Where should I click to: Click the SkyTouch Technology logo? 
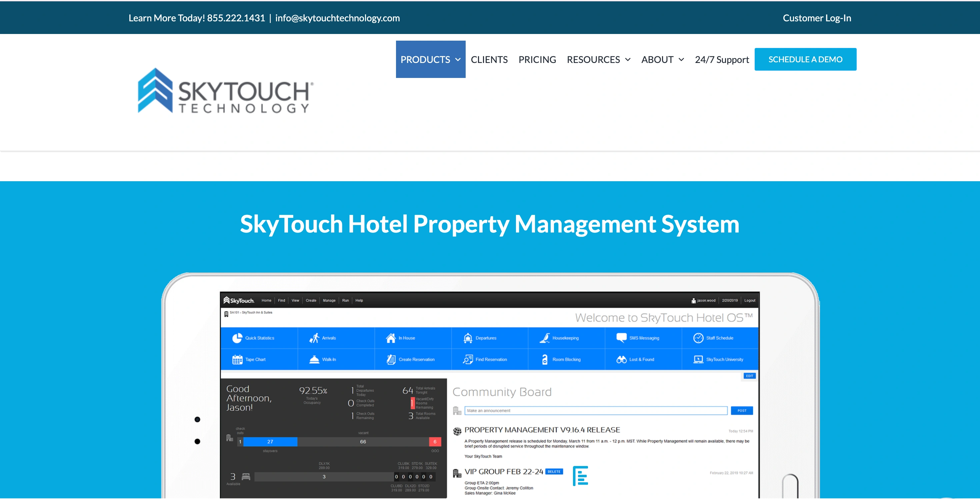click(x=226, y=91)
